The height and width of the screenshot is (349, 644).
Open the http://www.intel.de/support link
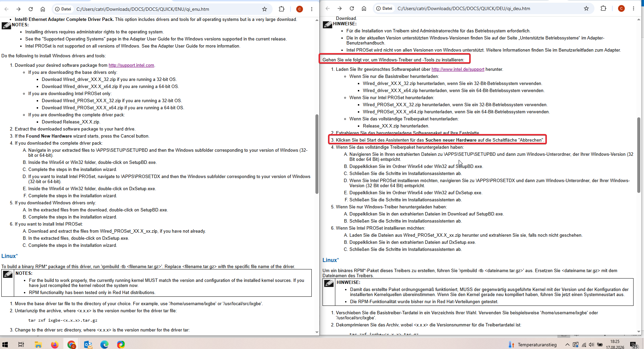(458, 69)
